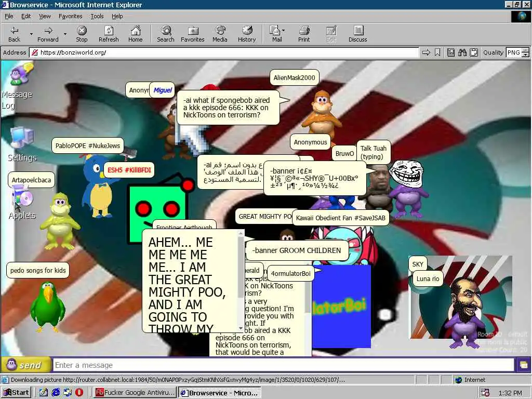Open the Favorites menu
This screenshot has height=399, width=532.
(70, 16)
